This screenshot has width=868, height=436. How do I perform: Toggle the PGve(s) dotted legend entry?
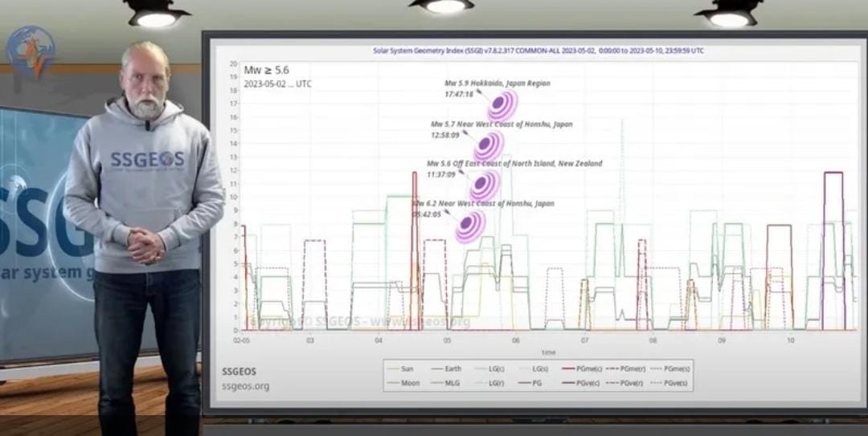coord(669,383)
